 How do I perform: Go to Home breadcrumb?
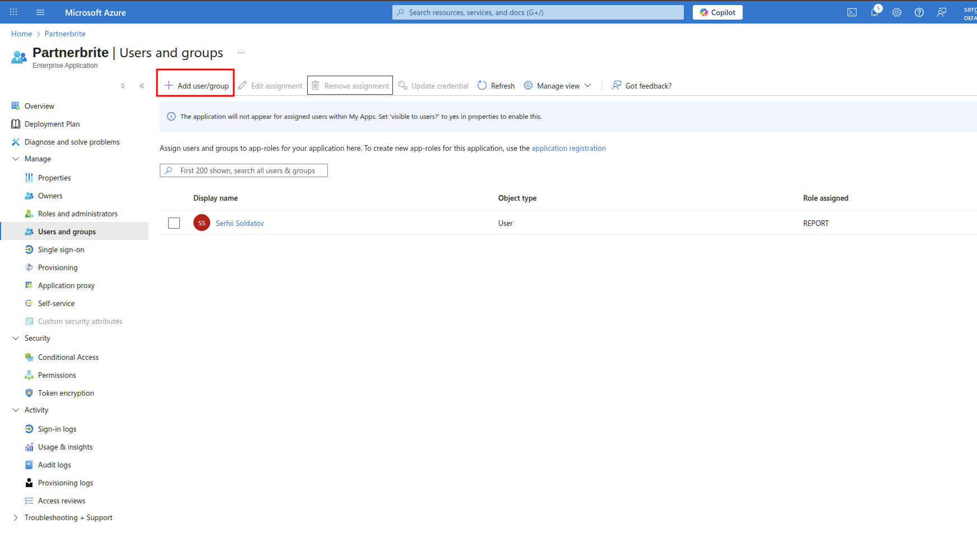(22, 34)
